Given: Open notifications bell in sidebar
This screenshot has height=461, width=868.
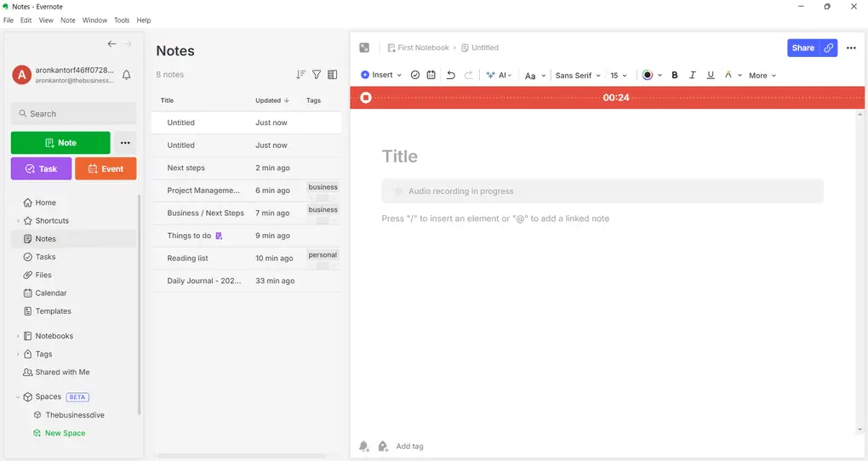Looking at the screenshot, I should click(x=126, y=75).
